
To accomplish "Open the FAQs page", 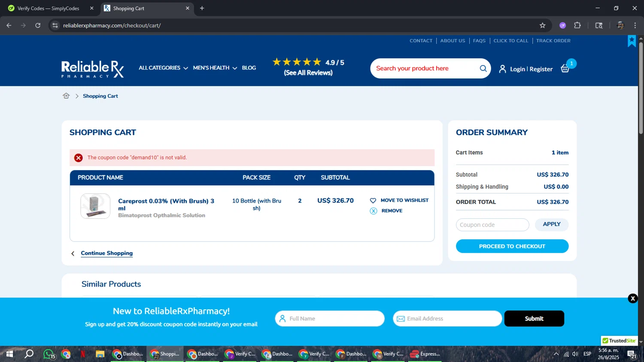I will tap(479, 41).
